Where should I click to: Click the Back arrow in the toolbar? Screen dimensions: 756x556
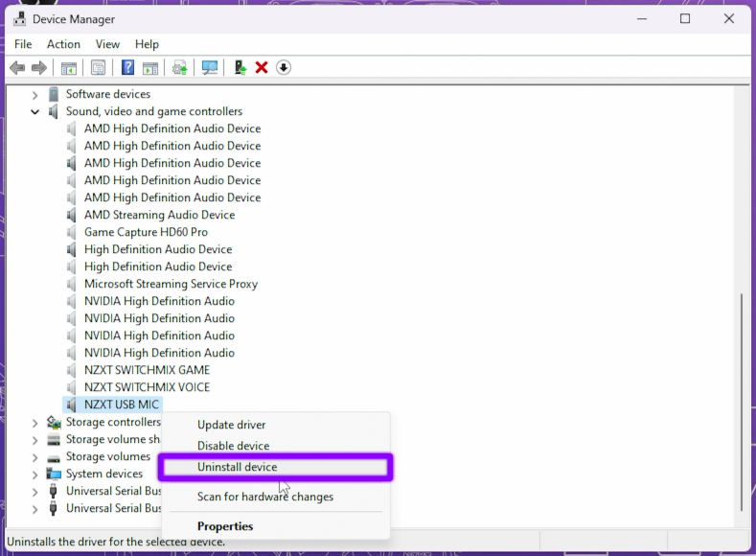[x=17, y=68]
